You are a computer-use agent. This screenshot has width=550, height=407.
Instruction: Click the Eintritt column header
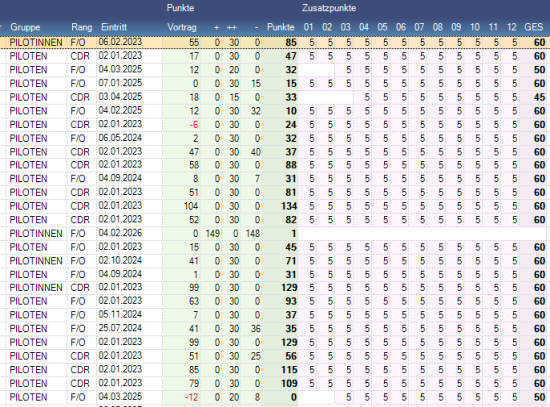click(x=114, y=27)
